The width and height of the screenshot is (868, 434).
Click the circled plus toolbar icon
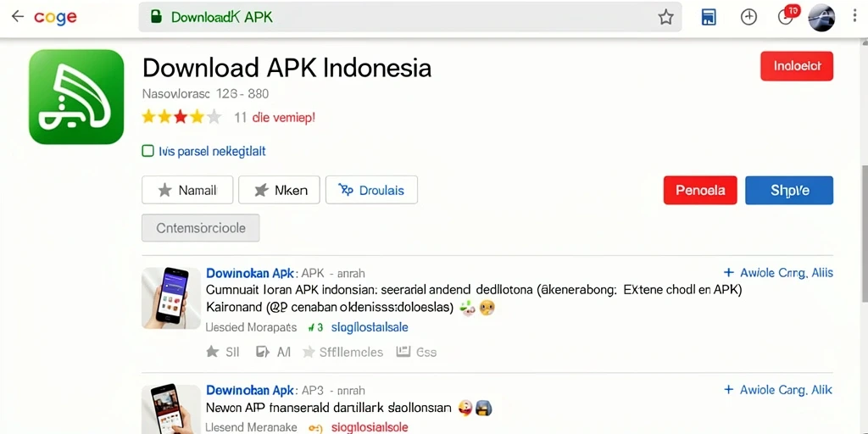point(748,17)
